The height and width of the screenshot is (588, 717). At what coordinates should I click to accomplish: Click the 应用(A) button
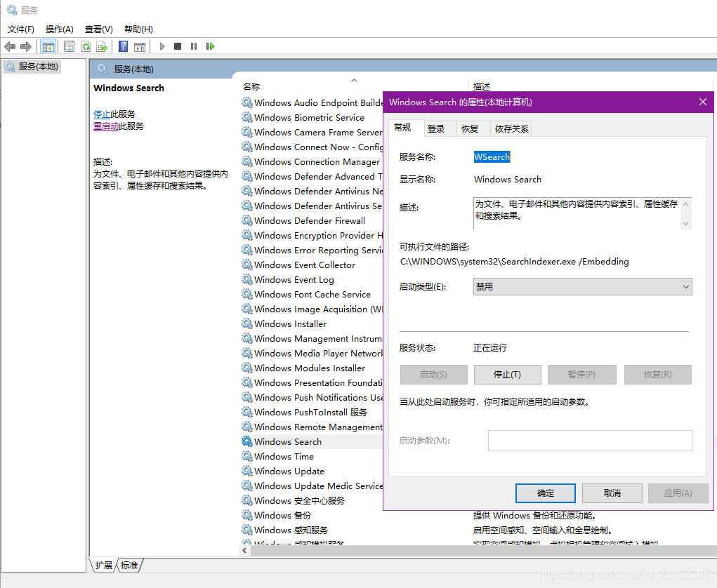coord(678,493)
